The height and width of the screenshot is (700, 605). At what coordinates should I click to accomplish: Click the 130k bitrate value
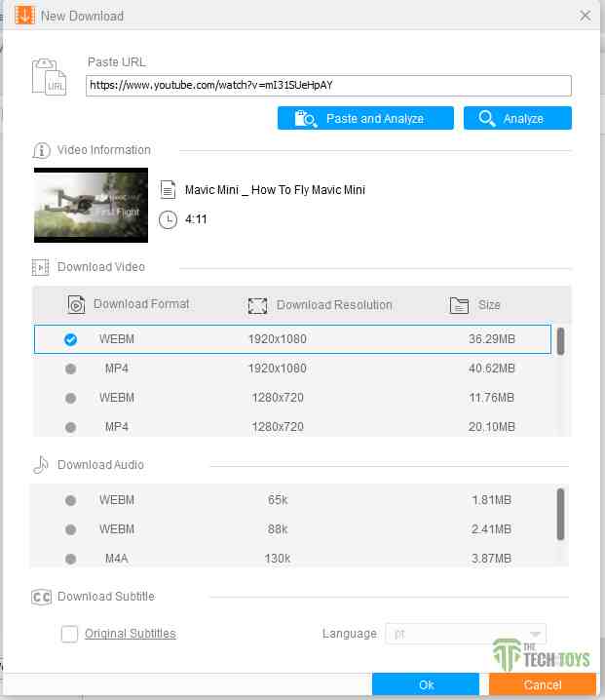pyautogui.click(x=278, y=559)
